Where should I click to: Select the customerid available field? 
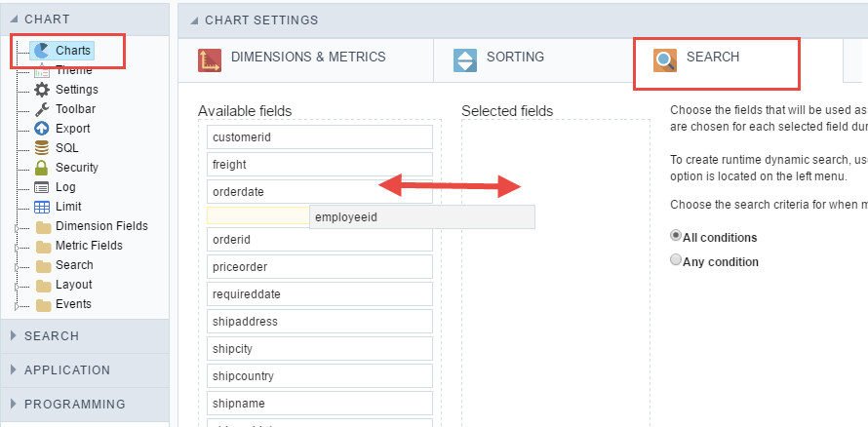(x=319, y=137)
